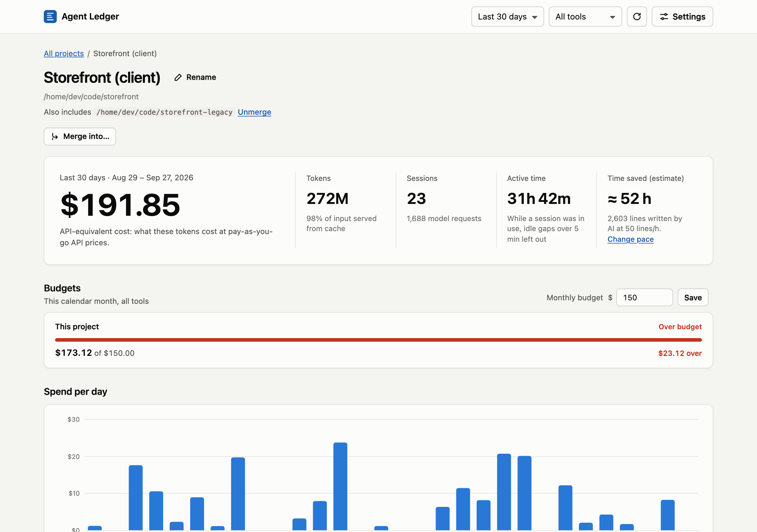Click the 31h 42m active time value
Viewport: 757px width, 532px height.
point(539,199)
